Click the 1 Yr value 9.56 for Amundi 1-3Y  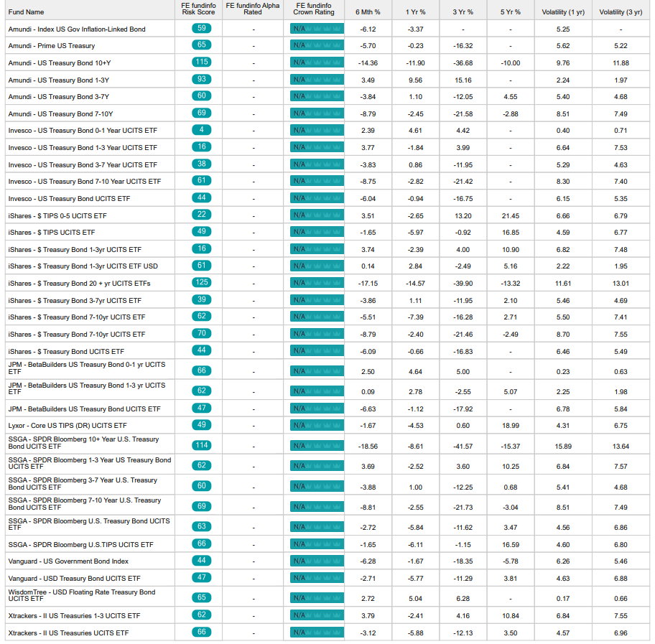416,80
